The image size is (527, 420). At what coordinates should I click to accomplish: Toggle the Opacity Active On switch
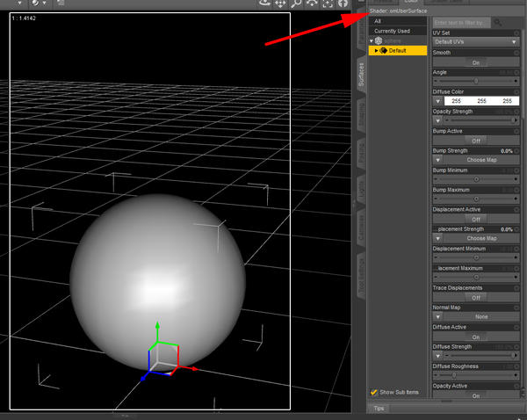(476, 395)
